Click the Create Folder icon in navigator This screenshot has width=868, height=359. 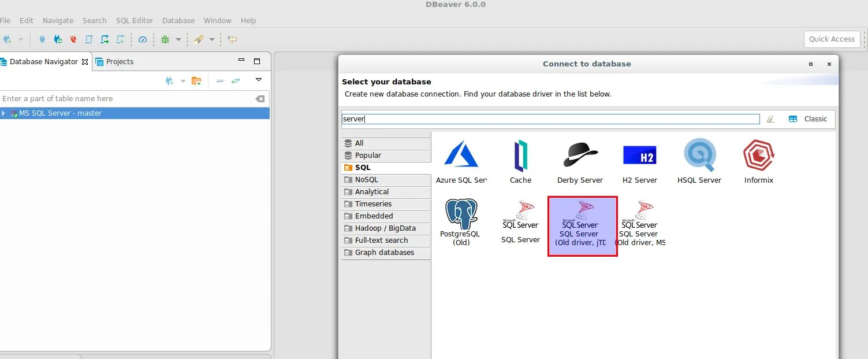point(196,81)
